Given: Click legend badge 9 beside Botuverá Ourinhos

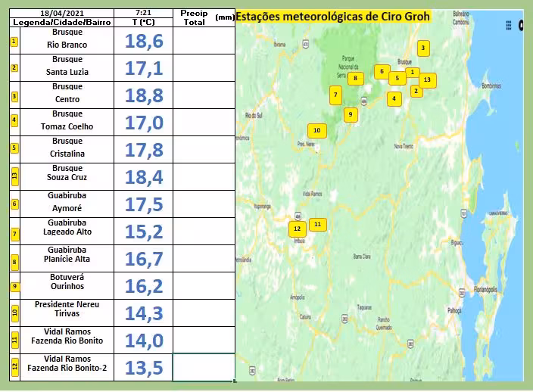Looking at the screenshot, I should [x=14, y=286].
